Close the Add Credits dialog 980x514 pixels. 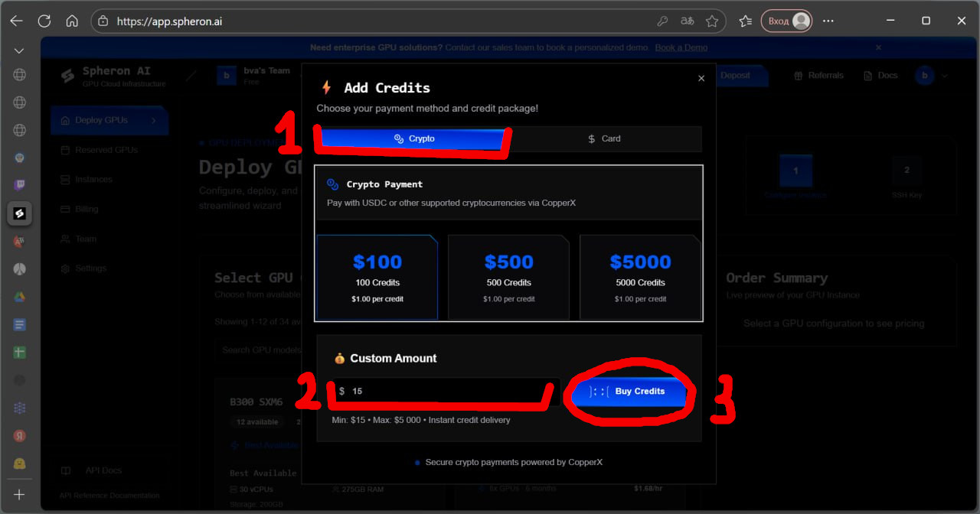701,78
